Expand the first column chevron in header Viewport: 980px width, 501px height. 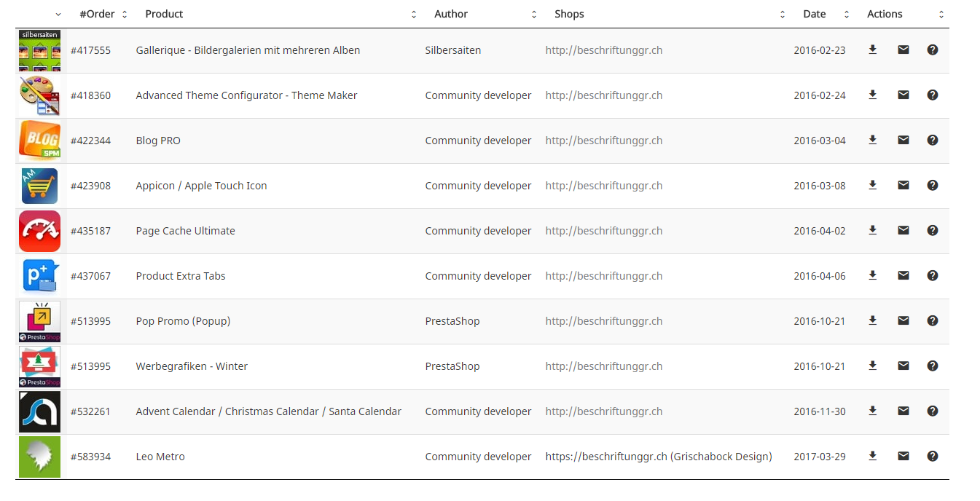tap(58, 15)
